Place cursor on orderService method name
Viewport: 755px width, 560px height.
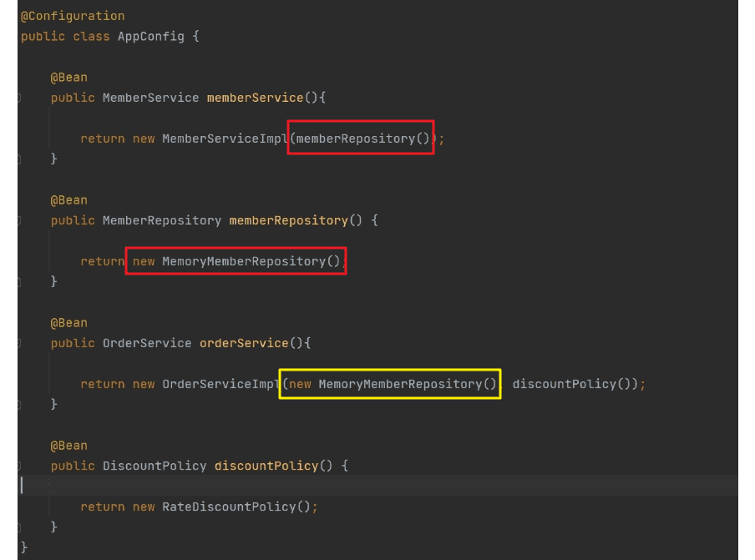[x=244, y=343]
